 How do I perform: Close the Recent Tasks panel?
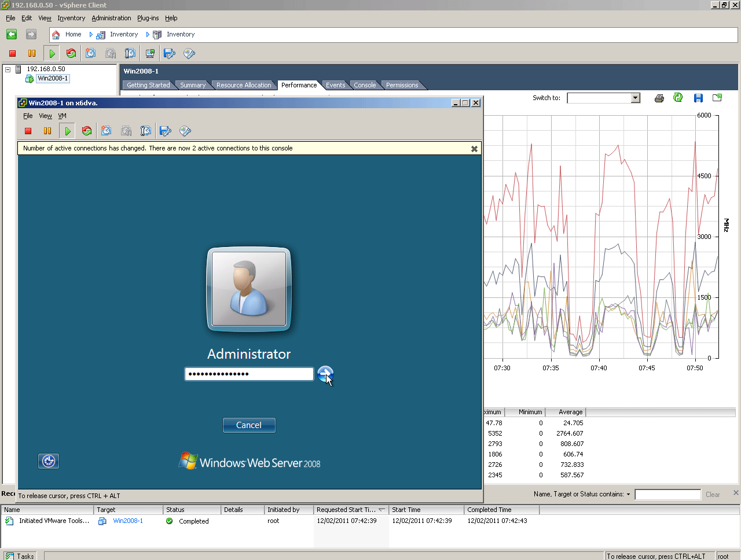click(736, 493)
